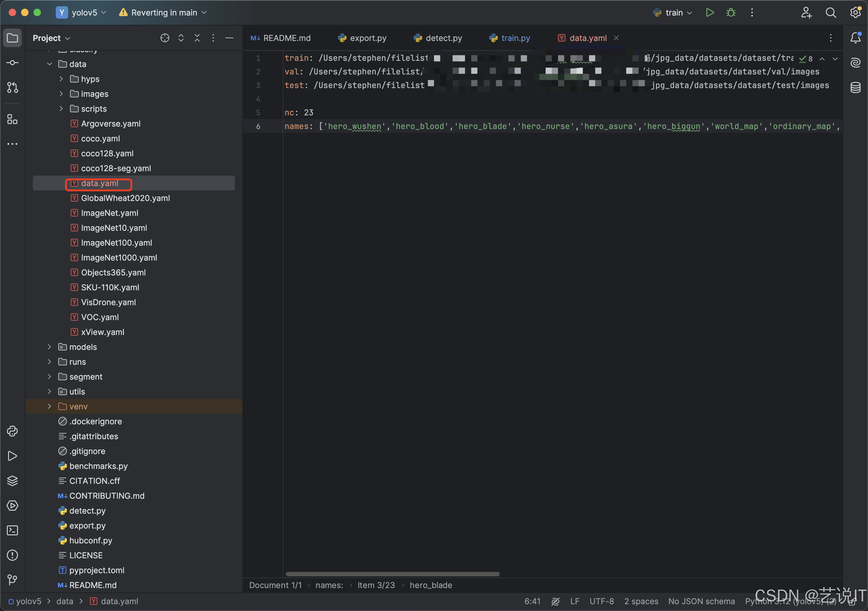
Task: Click the Debug 'train' bug icon
Action: tap(731, 12)
